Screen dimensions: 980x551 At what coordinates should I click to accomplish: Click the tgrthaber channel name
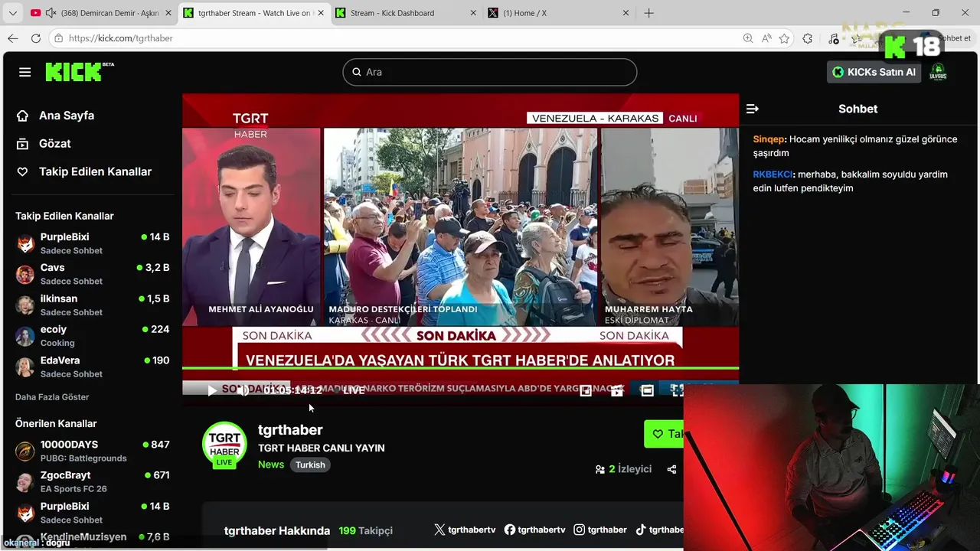(290, 430)
